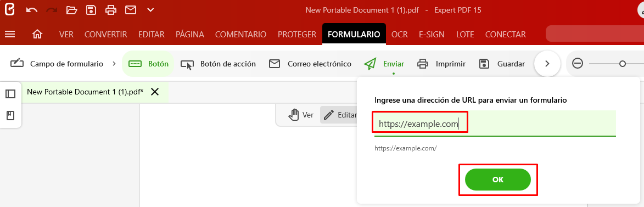
Task: Go to the Home screen icon
Action: 37,35
